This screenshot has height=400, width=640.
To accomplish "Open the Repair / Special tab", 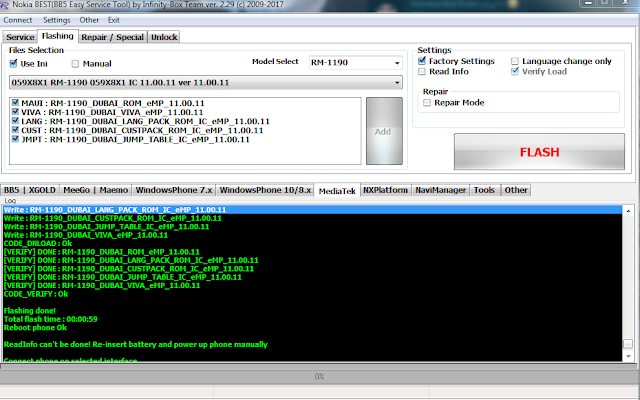I will pos(112,37).
